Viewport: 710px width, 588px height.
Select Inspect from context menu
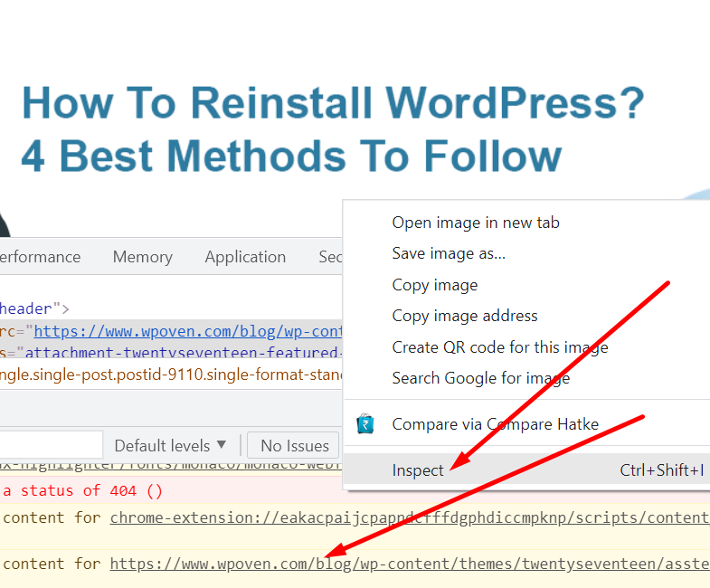tap(525, 470)
